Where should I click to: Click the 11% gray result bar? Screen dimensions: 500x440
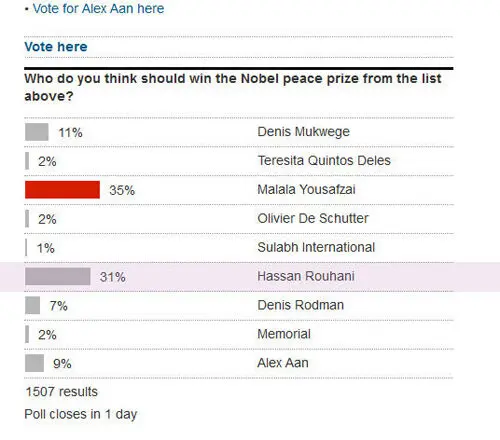point(37,132)
